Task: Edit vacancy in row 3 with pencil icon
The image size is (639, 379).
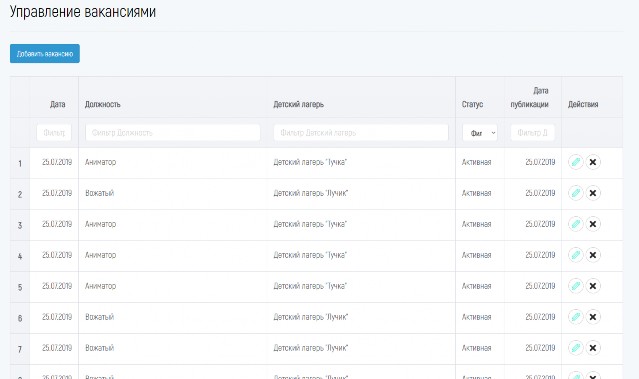Action: (x=575, y=224)
